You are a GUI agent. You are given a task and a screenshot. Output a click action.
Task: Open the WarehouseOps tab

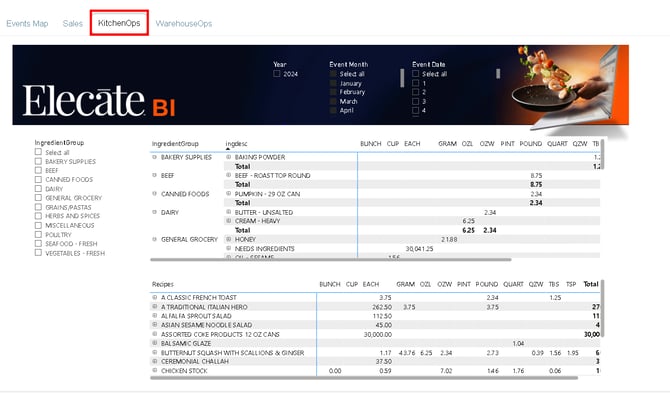pos(184,23)
